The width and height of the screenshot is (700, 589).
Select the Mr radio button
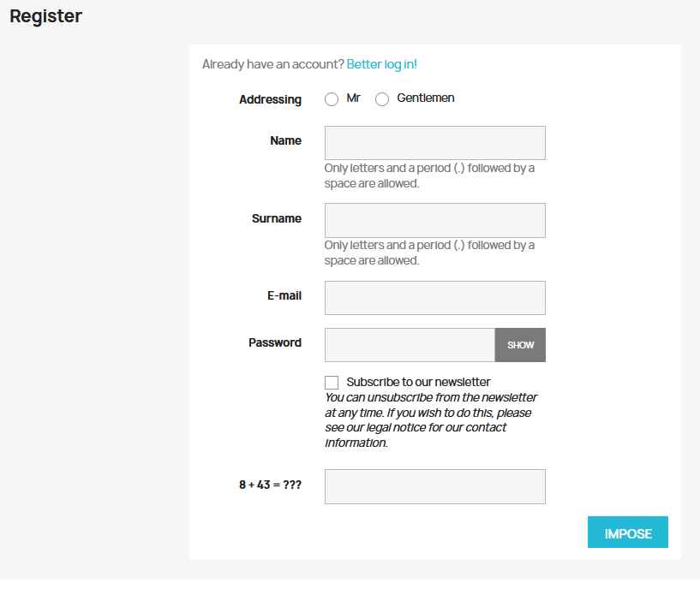(332, 99)
